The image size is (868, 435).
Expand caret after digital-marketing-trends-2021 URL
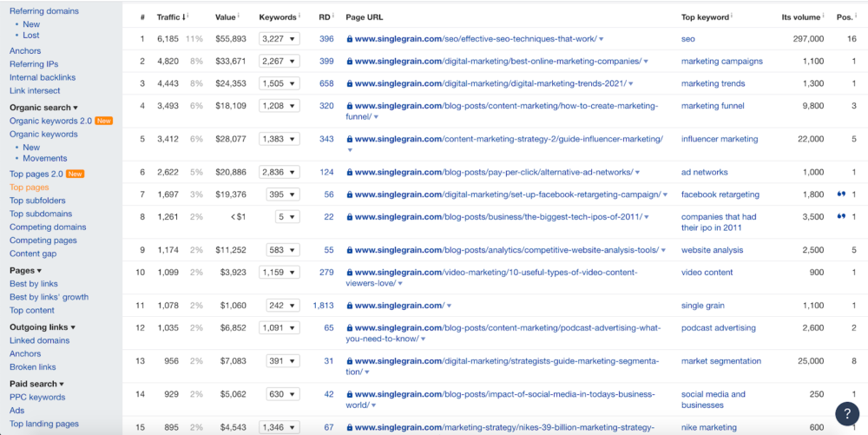[x=631, y=84]
